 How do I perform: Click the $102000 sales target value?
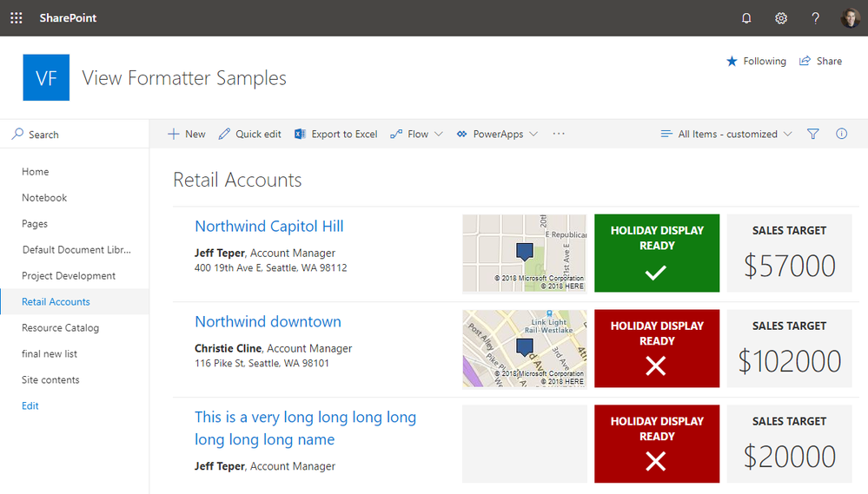[x=790, y=361]
